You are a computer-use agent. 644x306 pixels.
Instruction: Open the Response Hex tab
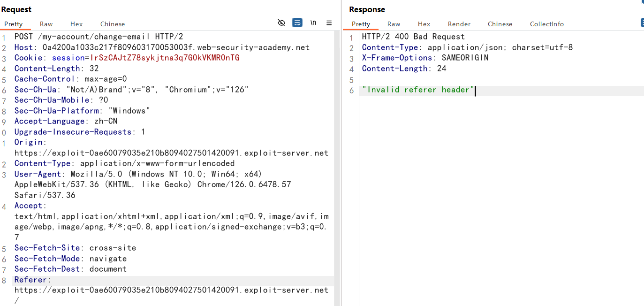coord(424,24)
